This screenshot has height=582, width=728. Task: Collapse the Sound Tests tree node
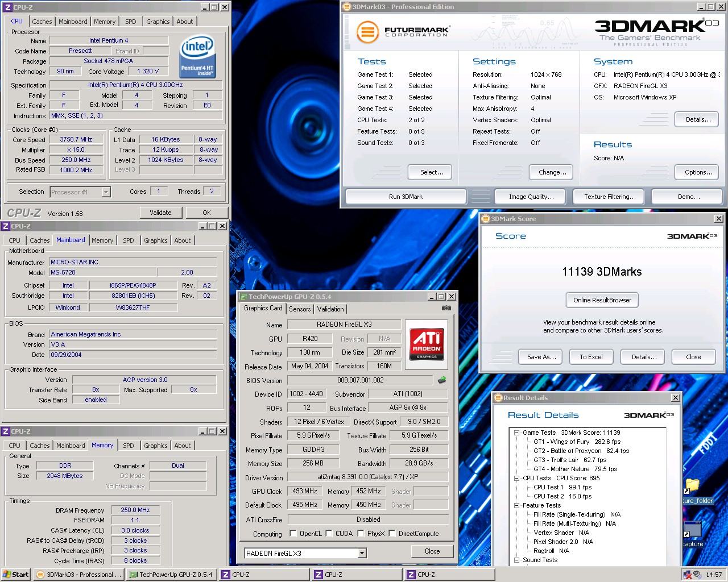[x=517, y=560]
